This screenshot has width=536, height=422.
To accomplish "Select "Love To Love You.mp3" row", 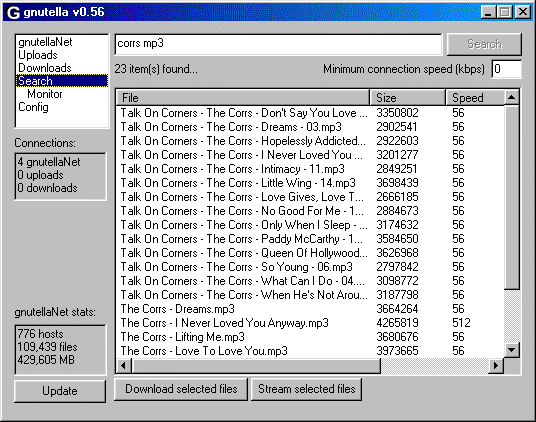I will tap(310, 351).
